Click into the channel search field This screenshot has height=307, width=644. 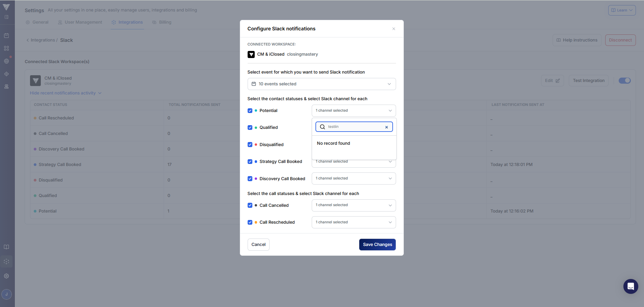pyautogui.click(x=354, y=127)
